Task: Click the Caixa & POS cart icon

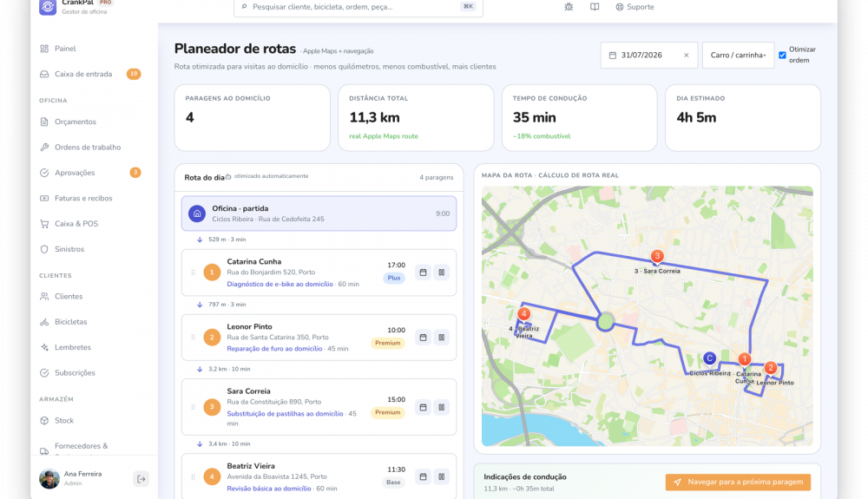Action: point(44,224)
